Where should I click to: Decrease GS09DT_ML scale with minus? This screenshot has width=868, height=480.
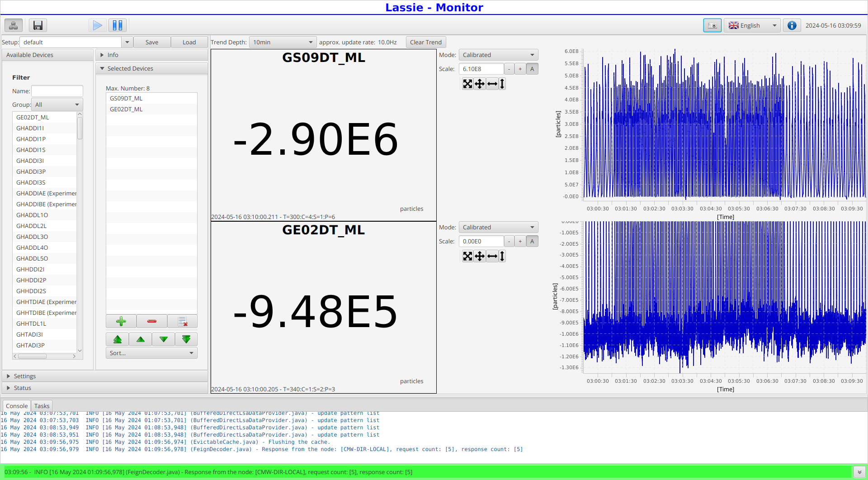509,69
